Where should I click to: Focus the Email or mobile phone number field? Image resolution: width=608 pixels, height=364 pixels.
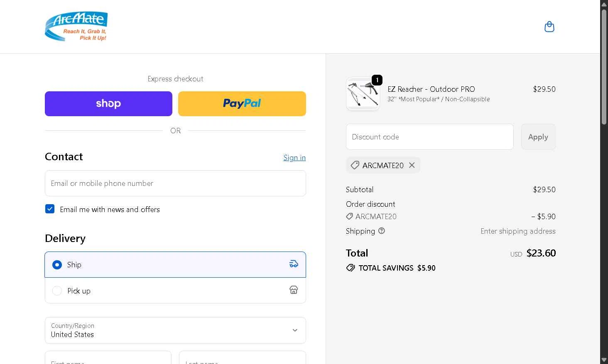click(x=175, y=183)
